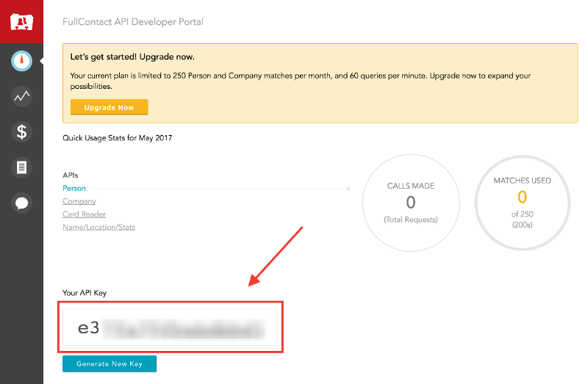588x384 pixels.
Task: Click the Quick Usage Stats for May 2017 heading
Action: [117, 138]
